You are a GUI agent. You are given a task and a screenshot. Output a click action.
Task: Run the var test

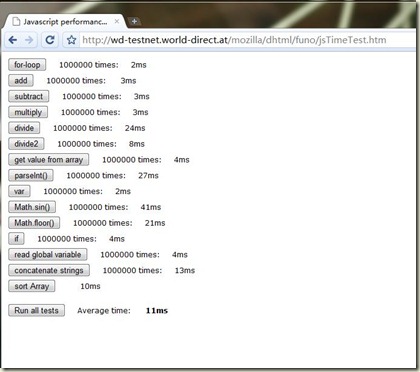[19, 191]
